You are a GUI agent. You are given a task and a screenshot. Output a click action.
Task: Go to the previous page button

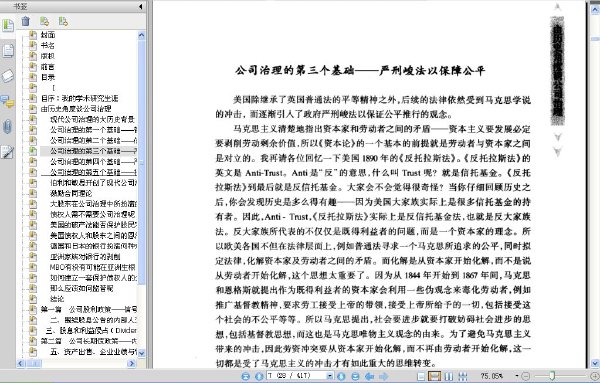[x=259, y=376]
